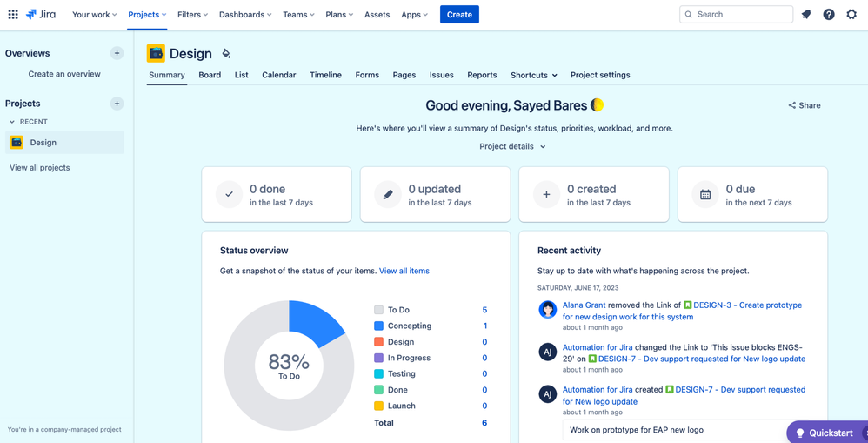
Task: Open Alana Grant profile link
Action: pos(584,305)
